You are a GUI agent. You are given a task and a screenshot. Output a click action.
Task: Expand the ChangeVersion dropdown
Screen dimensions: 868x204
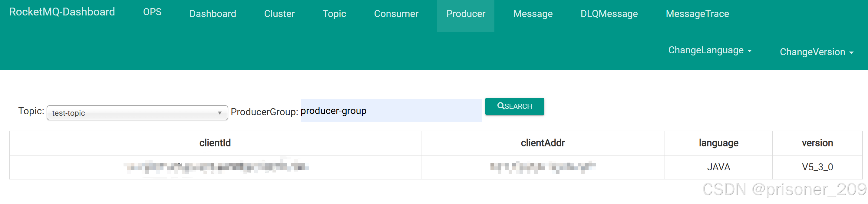point(816,52)
